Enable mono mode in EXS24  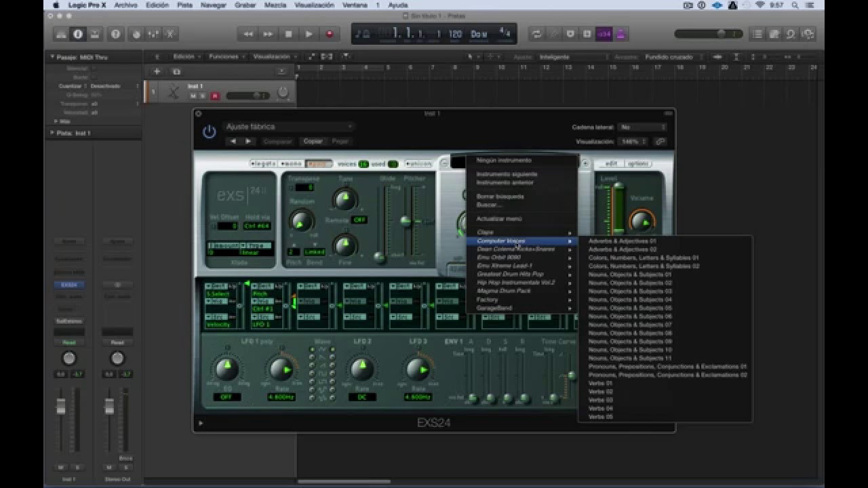[x=291, y=163]
